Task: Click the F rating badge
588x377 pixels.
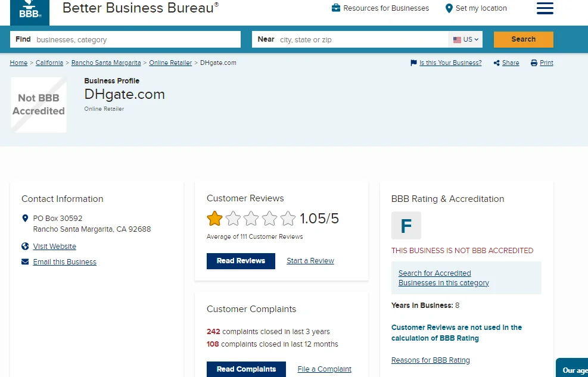Action: click(406, 226)
